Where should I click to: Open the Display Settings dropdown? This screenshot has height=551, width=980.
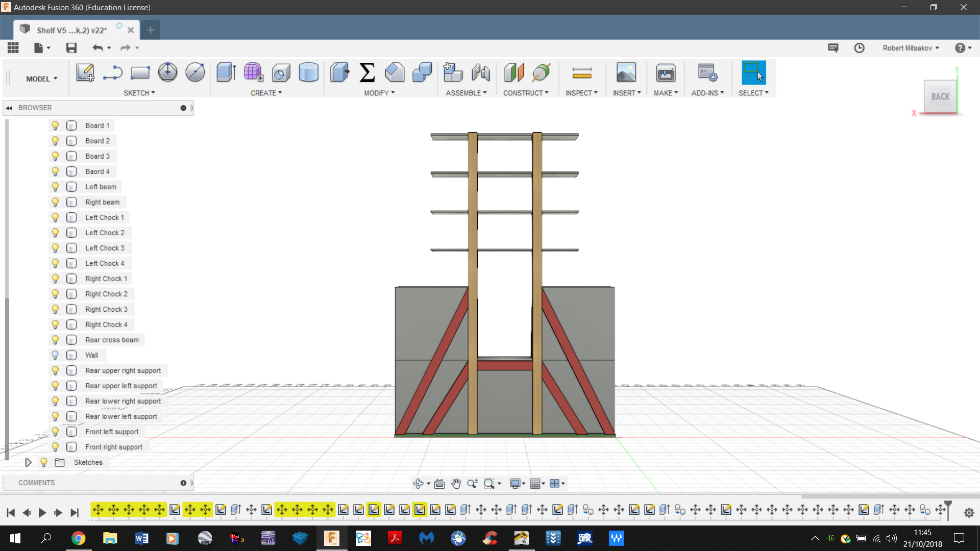coord(518,484)
